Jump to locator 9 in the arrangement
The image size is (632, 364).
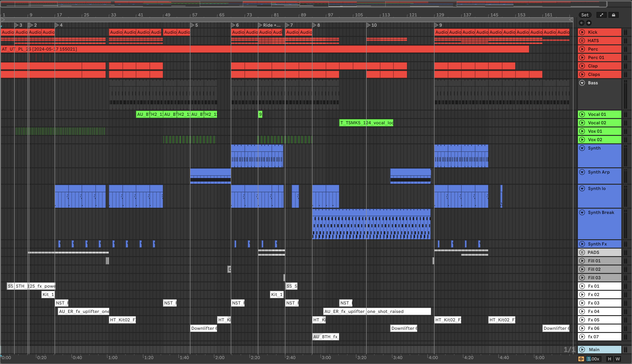(438, 25)
